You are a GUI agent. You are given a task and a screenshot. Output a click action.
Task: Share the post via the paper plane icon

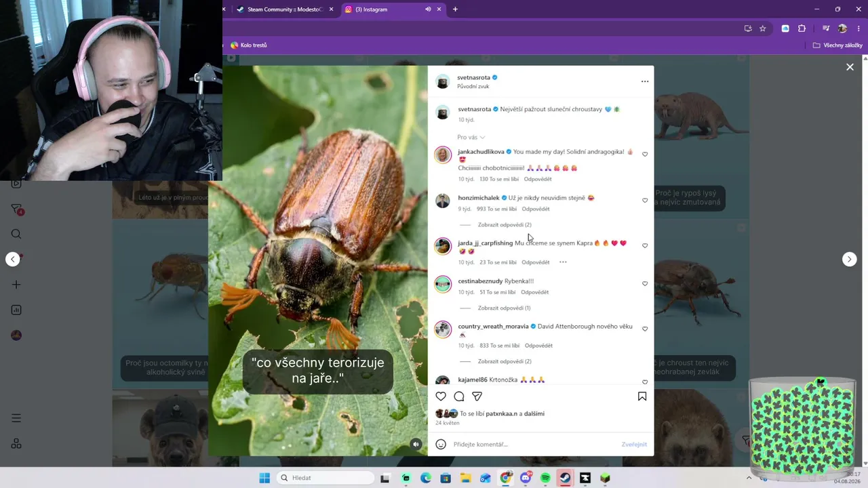point(477,396)
